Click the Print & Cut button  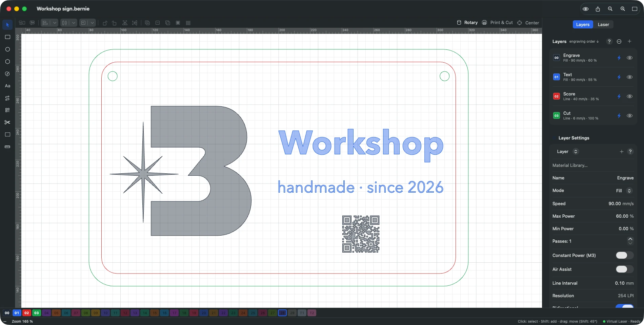point(497,23)
